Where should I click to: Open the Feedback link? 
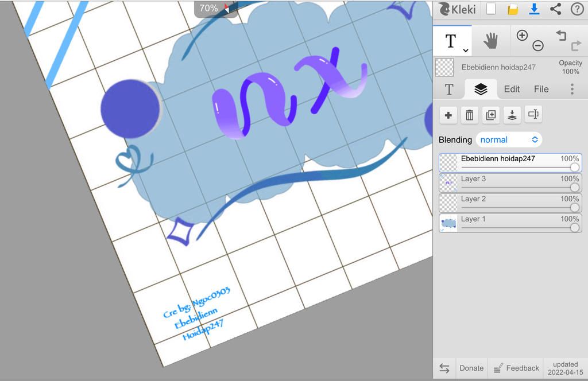coord(516,368)
